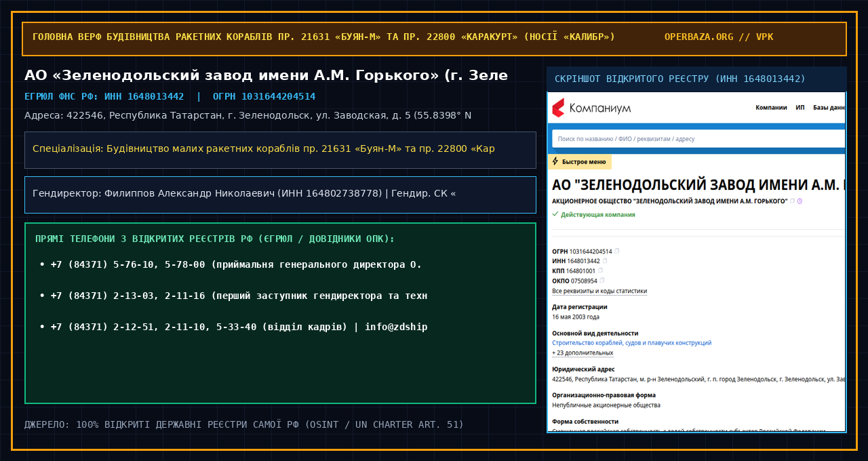The height and width of the screenshot is (461, 868).
Task: Click the Спеціалізація box text
Action: click(x=264, y=148)
